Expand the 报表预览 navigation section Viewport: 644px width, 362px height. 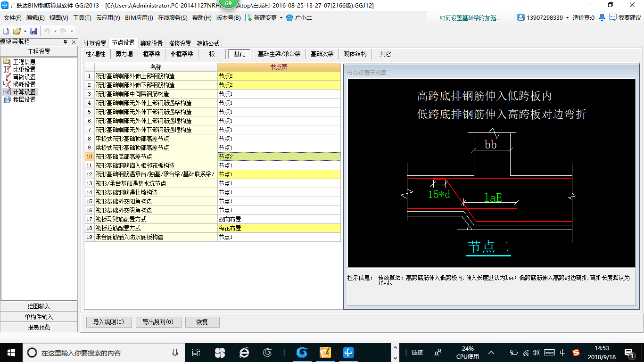coord(39,327)
